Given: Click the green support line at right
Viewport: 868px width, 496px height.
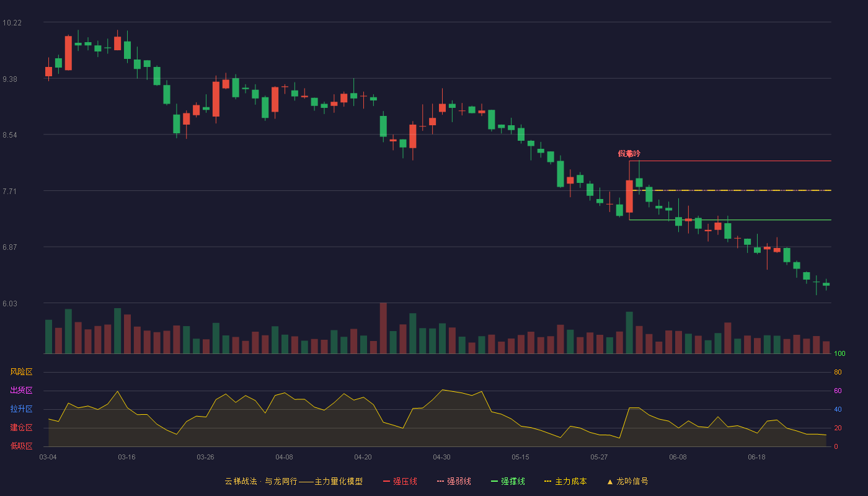Looking at the screenshot, I should 730,219.
